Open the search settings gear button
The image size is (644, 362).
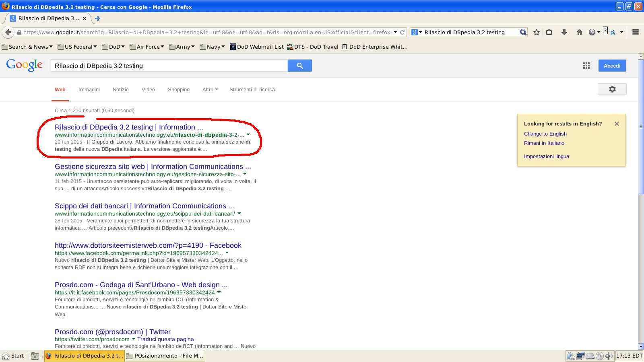pos(612,89)
